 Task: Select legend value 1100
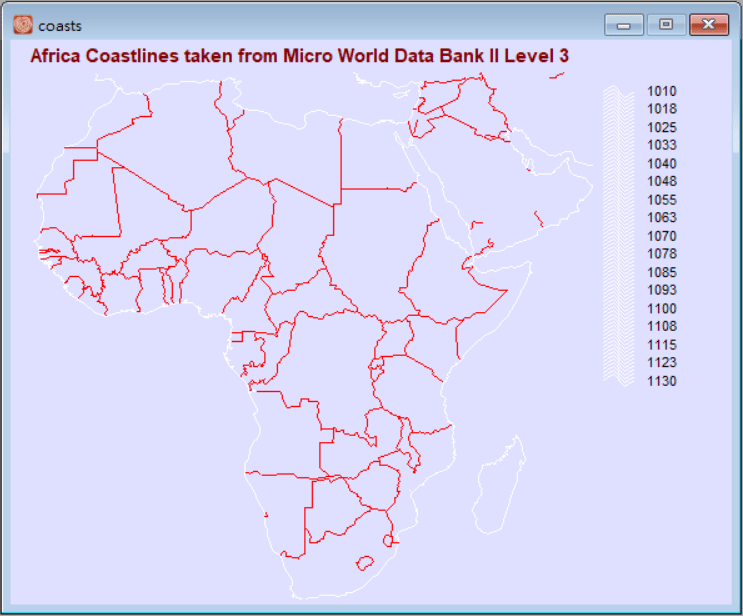click(x=662, y=309)
